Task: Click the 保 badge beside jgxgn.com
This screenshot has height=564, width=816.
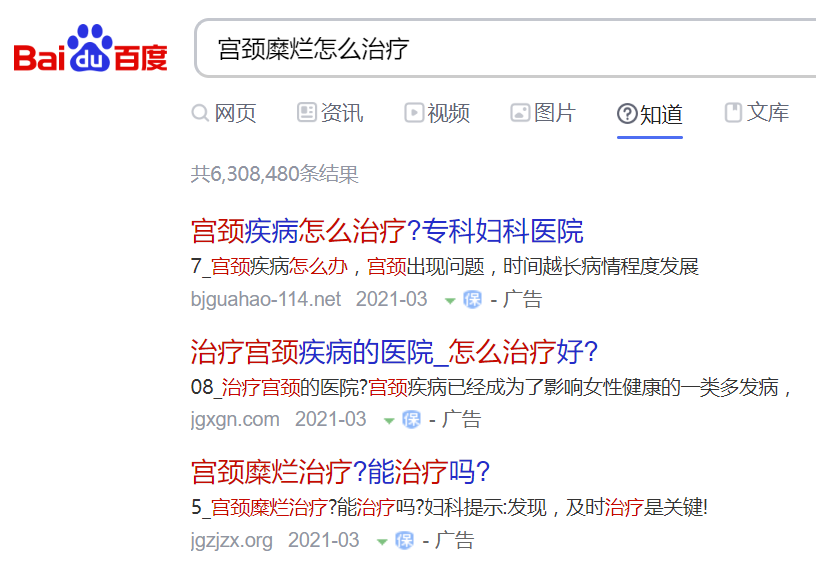Action: [412, 419]
